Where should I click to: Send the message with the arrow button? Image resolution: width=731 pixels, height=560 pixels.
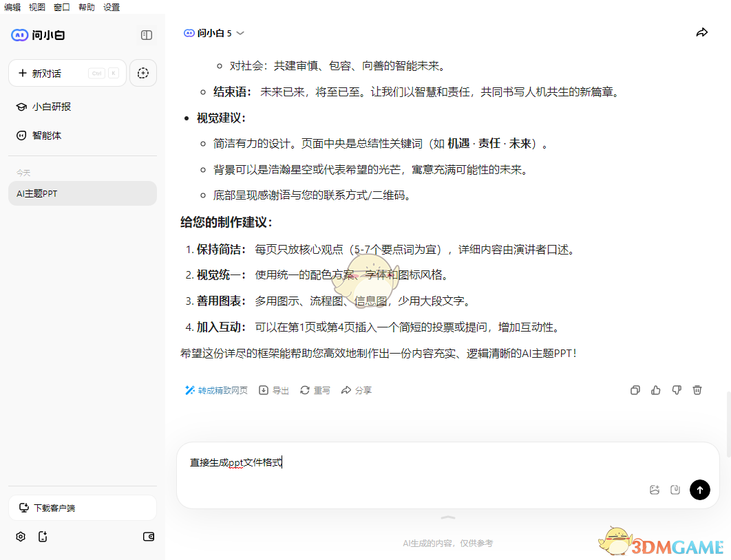pos(700,490)
